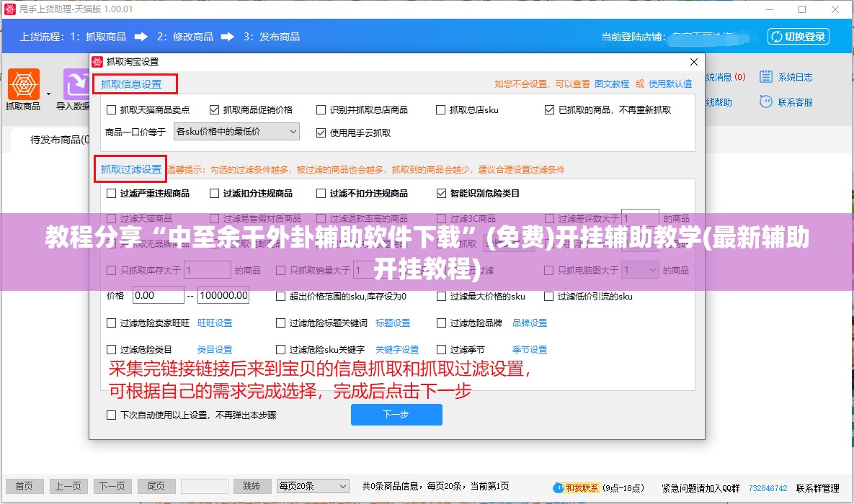Open 旺旺设置 link
The width and height of the screenshot is (854, 504).
point(215,323)
